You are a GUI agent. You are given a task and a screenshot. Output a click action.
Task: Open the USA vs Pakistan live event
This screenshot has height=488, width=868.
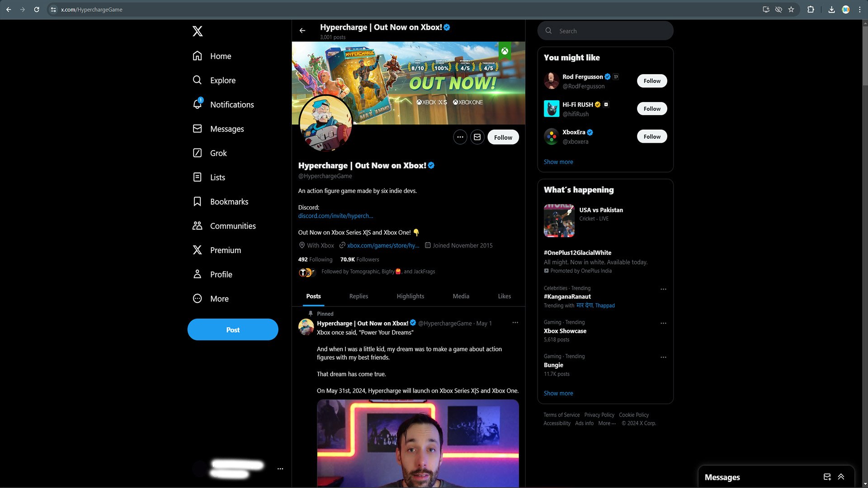point(605,221)
